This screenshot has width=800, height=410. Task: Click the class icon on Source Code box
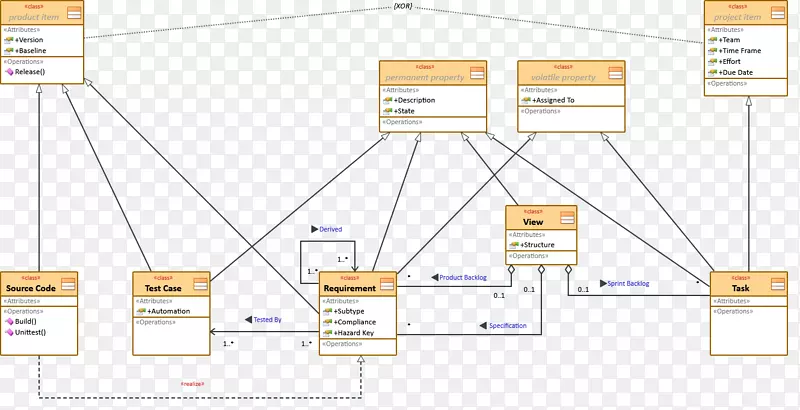70,284
